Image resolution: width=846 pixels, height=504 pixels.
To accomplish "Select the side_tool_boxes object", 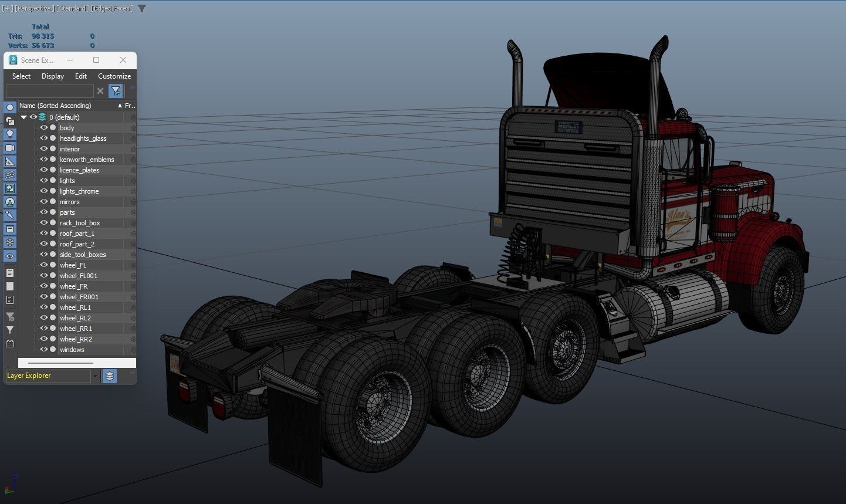I will (83, 255).
